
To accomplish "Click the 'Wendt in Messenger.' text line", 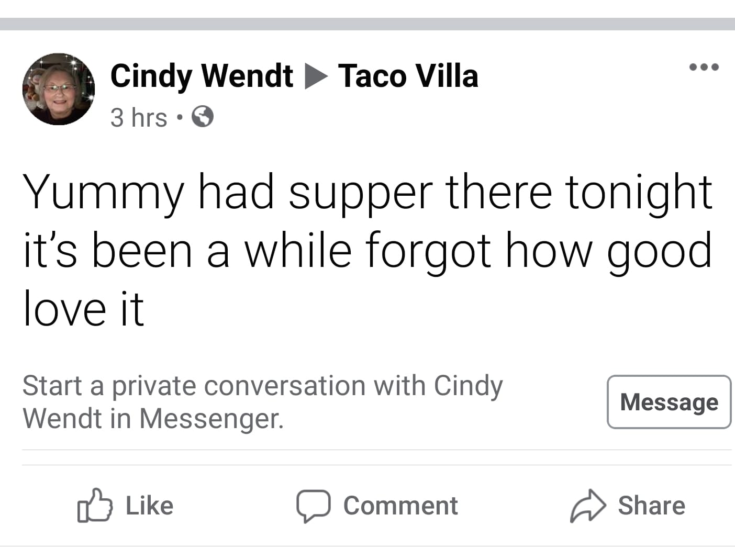I will point(153,418).
